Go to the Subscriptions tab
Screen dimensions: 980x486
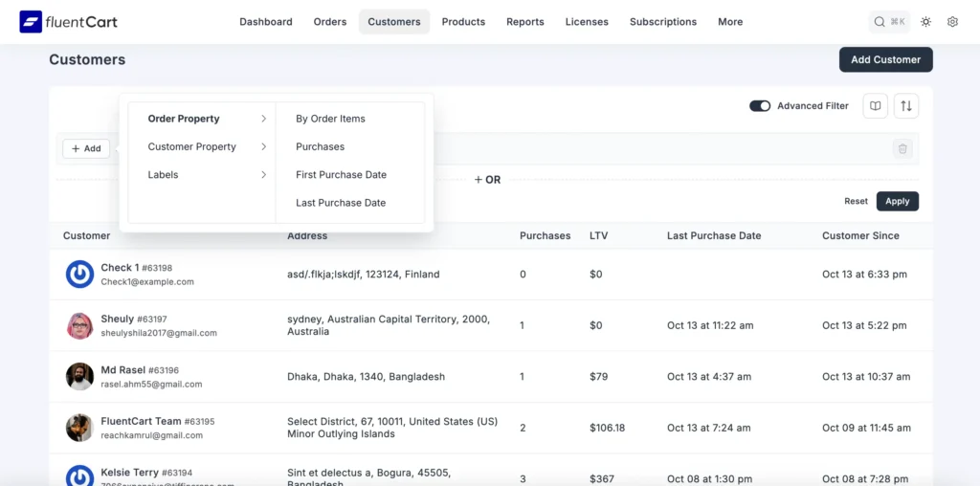coord(662,21)
